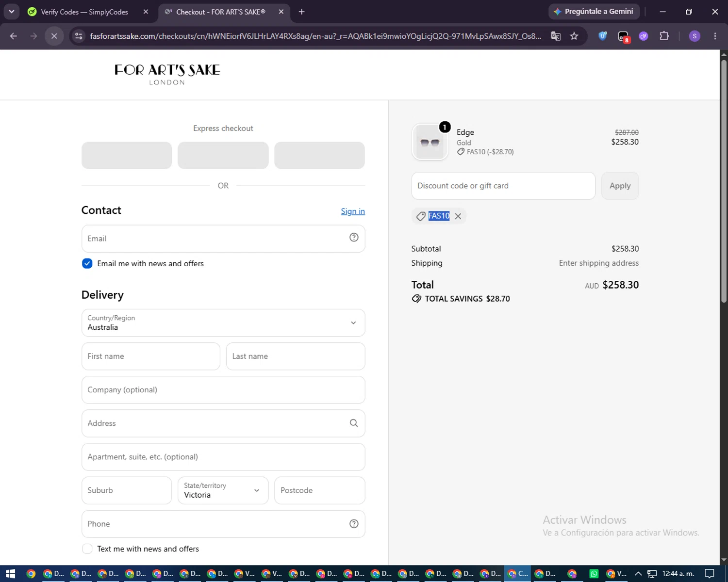Open the State/territory dropdown
728x582 pixels.
coord(223,490)
